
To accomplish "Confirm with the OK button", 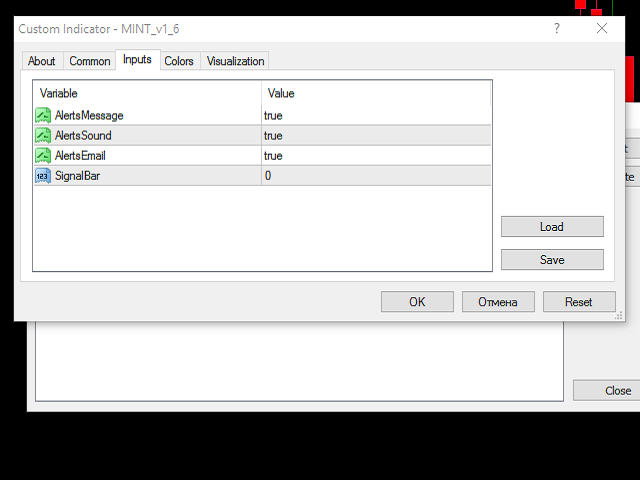I will click(417, 302).
